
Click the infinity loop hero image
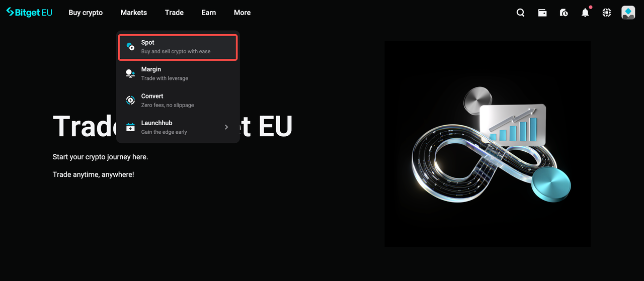coord(488,144)
